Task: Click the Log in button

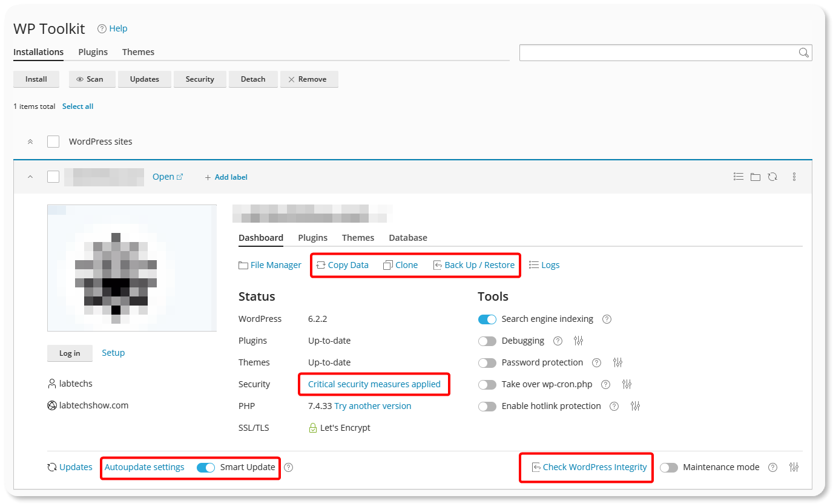Action: click(x=70, y=353)
